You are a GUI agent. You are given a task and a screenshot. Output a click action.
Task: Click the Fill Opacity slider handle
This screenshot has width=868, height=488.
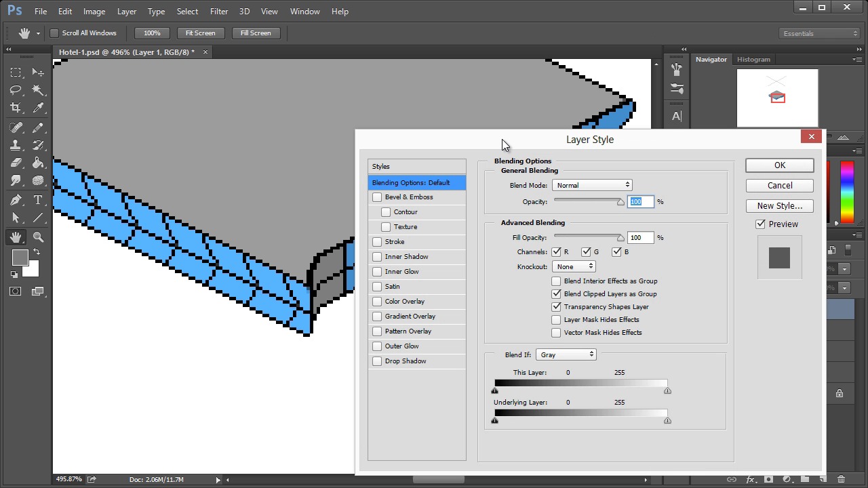point(620,238)
